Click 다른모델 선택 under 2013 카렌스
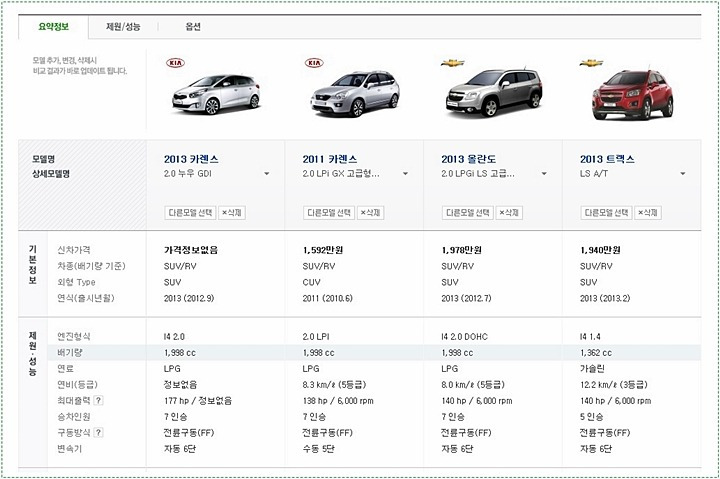This screenshot has height=479, width=720. [x=190, y=213]
